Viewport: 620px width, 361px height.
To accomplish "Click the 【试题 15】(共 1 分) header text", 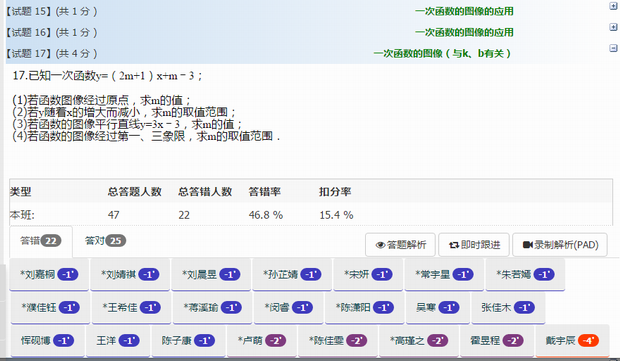I will click(x=51, y=11).
